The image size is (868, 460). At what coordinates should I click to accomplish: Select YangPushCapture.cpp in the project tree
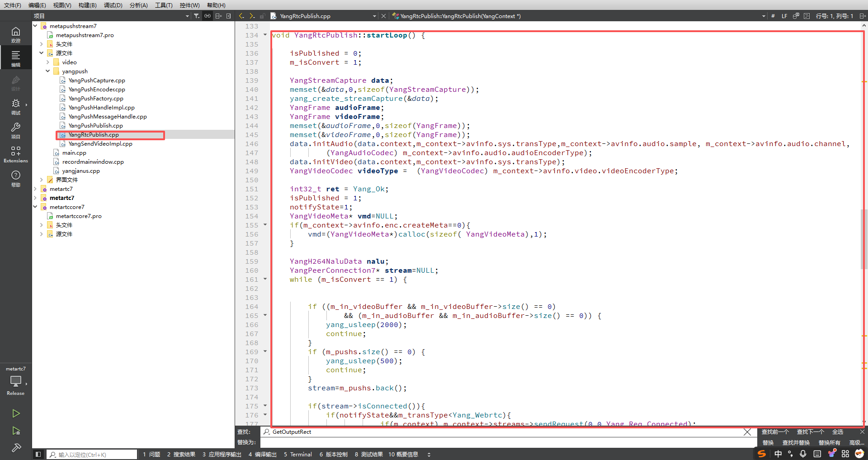pos(97,80)
